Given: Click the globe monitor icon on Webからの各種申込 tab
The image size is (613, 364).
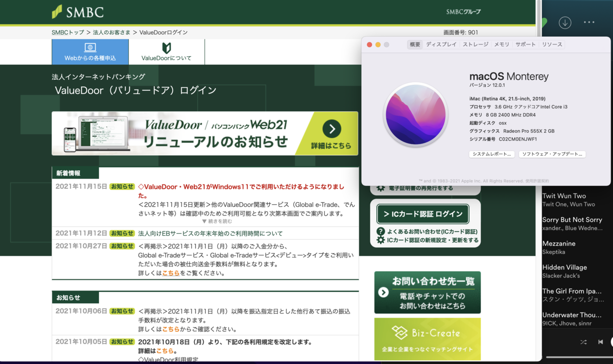Looking at the screenshot, I should [x=90, y=47].
